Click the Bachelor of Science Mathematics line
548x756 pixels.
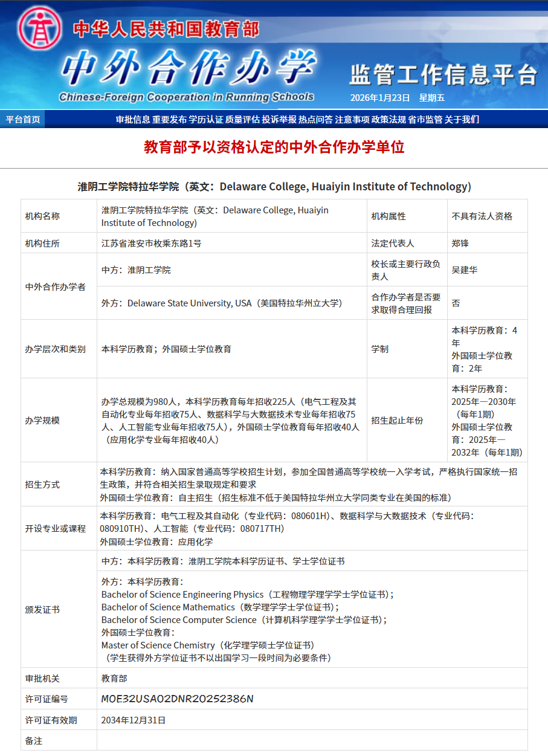[x=221, y=607]
